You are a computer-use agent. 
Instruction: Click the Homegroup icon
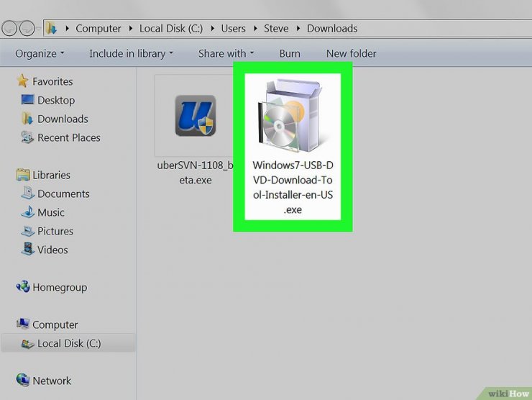23,286
